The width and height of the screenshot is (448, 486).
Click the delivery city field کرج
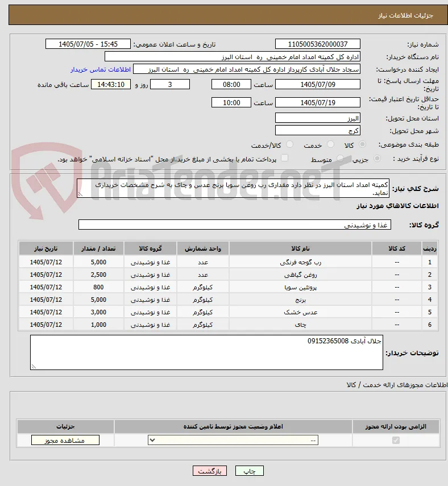pyautogui.click(x=318, y=131)
